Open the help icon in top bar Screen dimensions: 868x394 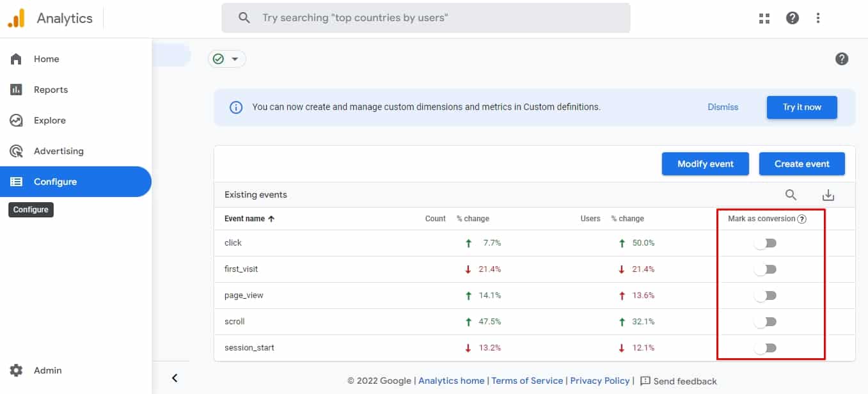pos(793,18)
